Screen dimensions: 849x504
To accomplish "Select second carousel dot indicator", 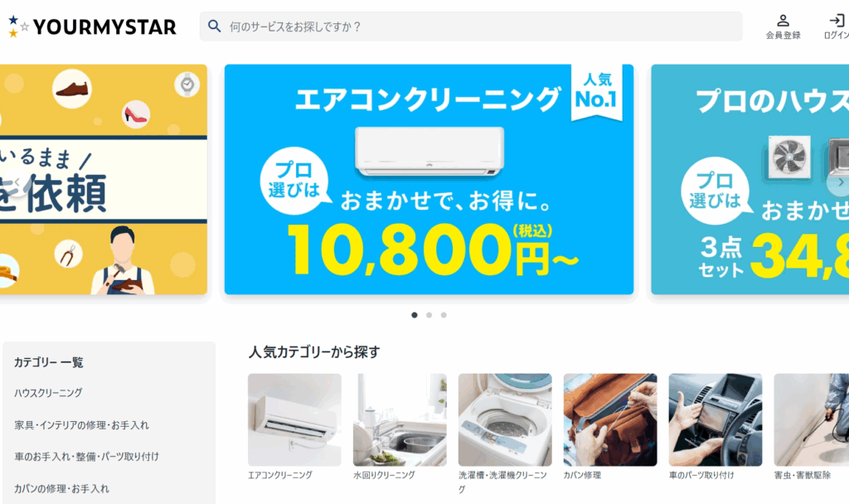I will pyautogui.click(x=429, y=315).
